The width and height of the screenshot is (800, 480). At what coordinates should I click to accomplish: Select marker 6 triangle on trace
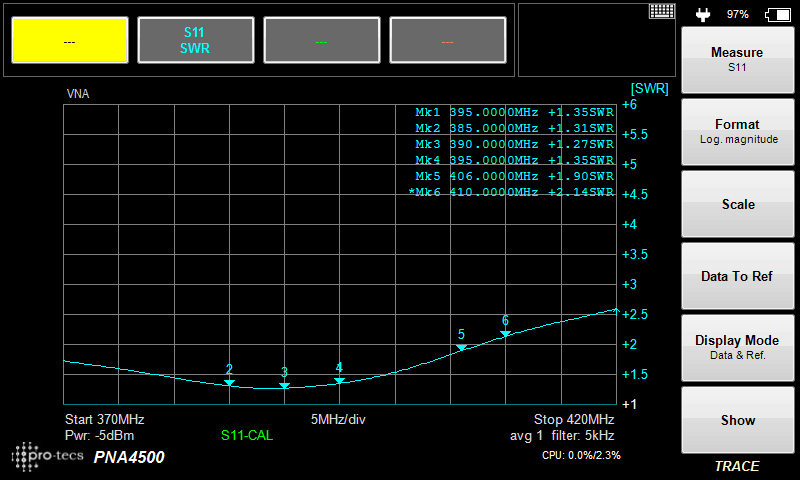pyautogui.click(x=505, y=333)
